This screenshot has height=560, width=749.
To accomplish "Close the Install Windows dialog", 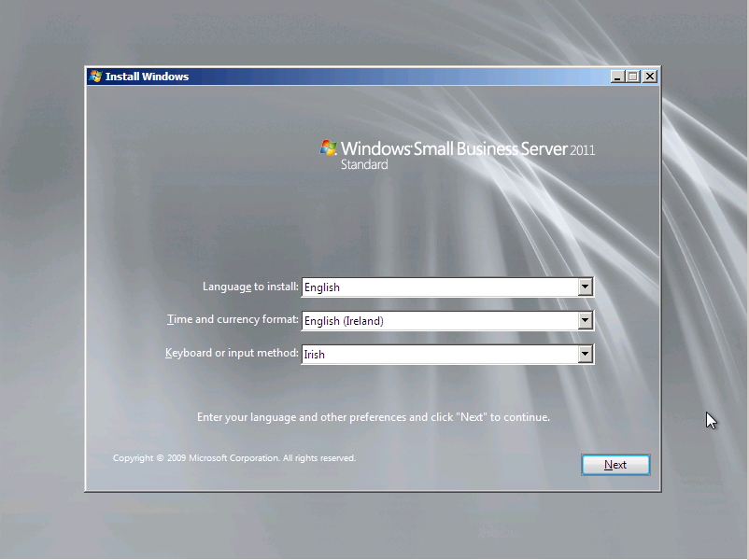I will tap(650, 77).
